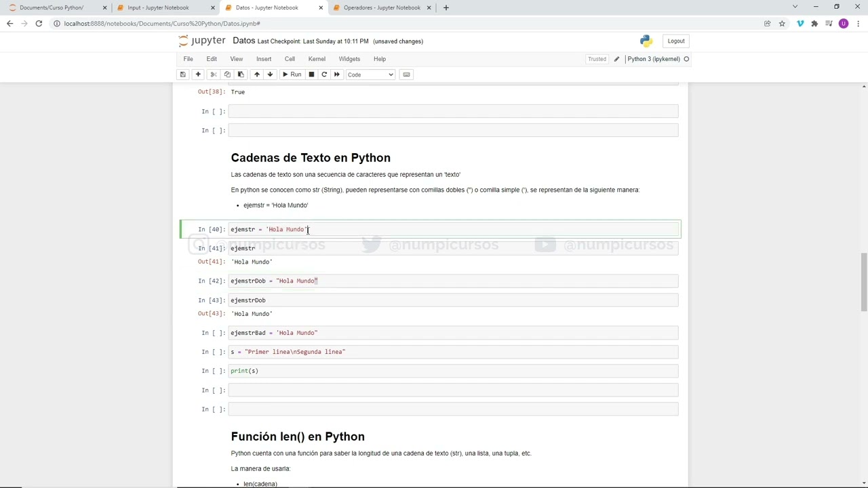This screenshot has width=868, height=488.
Task: Bookmark this page with star icon
Action: [x=782, y=24]
